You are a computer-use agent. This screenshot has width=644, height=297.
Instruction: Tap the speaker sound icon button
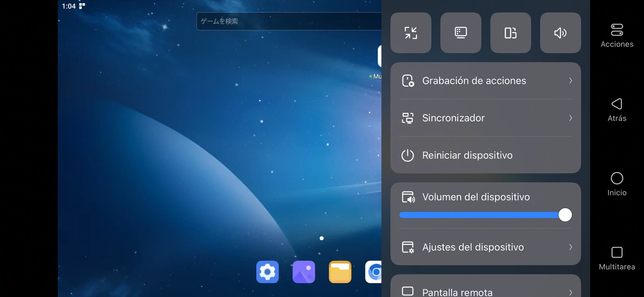tap(560, 33)
